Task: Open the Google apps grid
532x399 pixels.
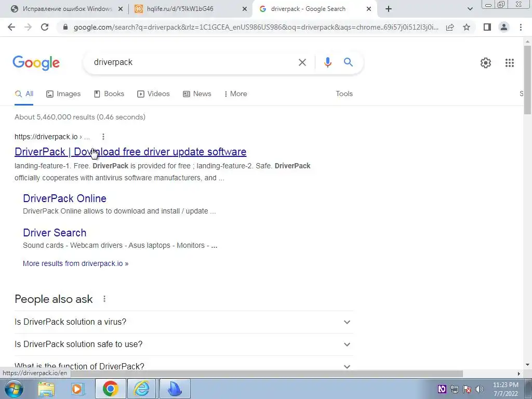Action: pyautogui.click(x=509, y=63)
